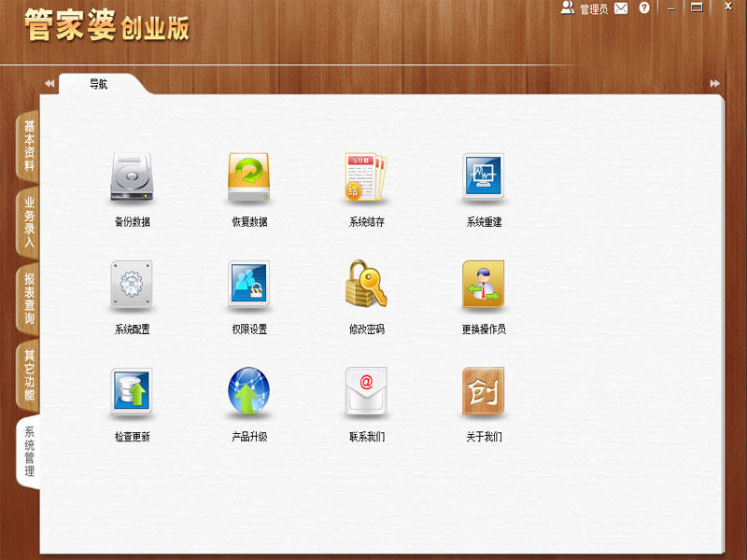The image size is (747, 560).
Task: Click the left double-arrow tab scroll icon
Action: coord(49,84)
